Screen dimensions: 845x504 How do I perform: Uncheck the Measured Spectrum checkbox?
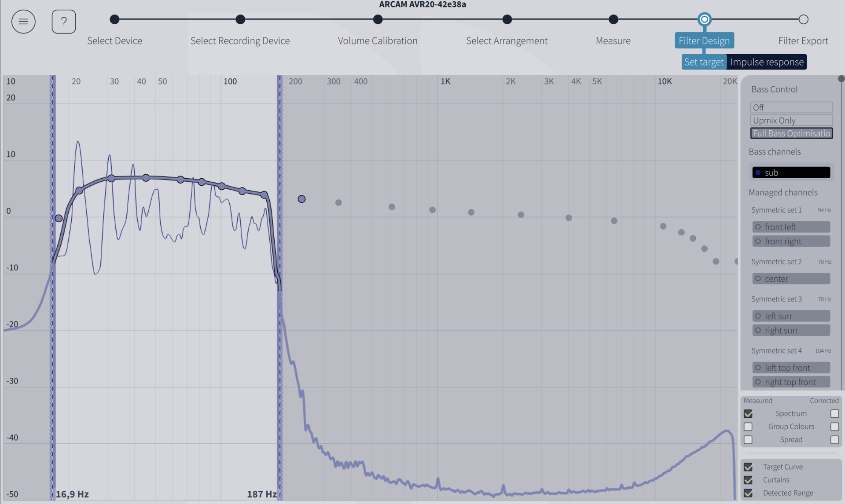tap(748, 414)
